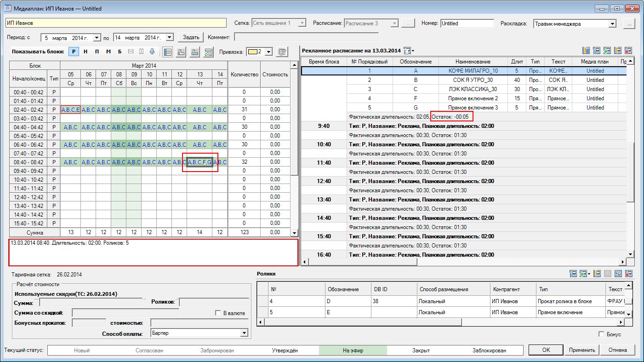This screenshot has width=644, height=362.
Task: Select the КОФЕ МИЛАГРО_10 schedule row
Action: pyautogui.click(x=463, y=71)
